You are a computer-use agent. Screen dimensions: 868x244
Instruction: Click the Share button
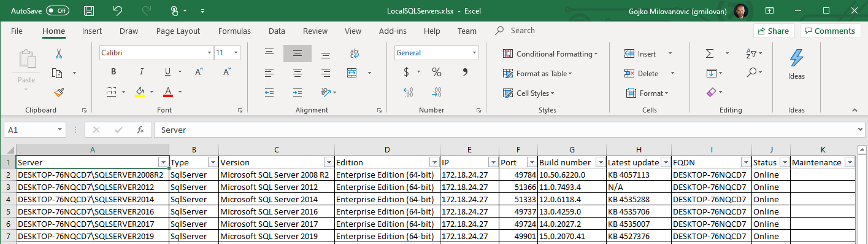(774, 31)
